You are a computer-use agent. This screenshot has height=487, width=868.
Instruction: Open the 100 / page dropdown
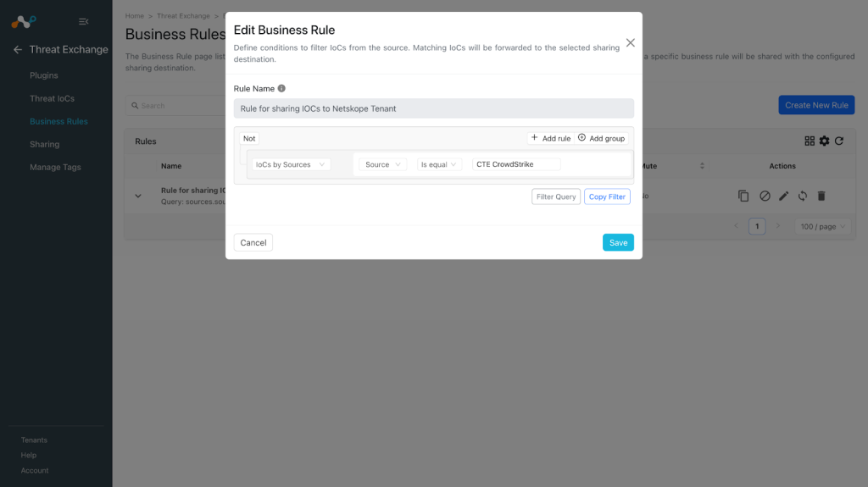(822, 226)
